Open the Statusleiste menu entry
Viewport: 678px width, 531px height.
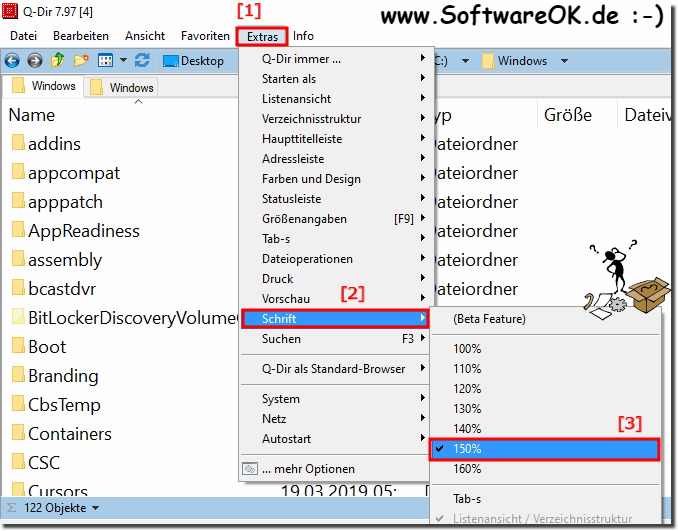pyautogui.click(x=337, y=198)
